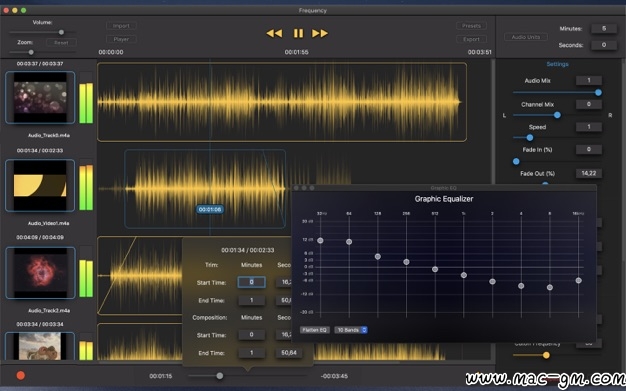
Task: Start recording with the red record button
Action: [21, 375]
